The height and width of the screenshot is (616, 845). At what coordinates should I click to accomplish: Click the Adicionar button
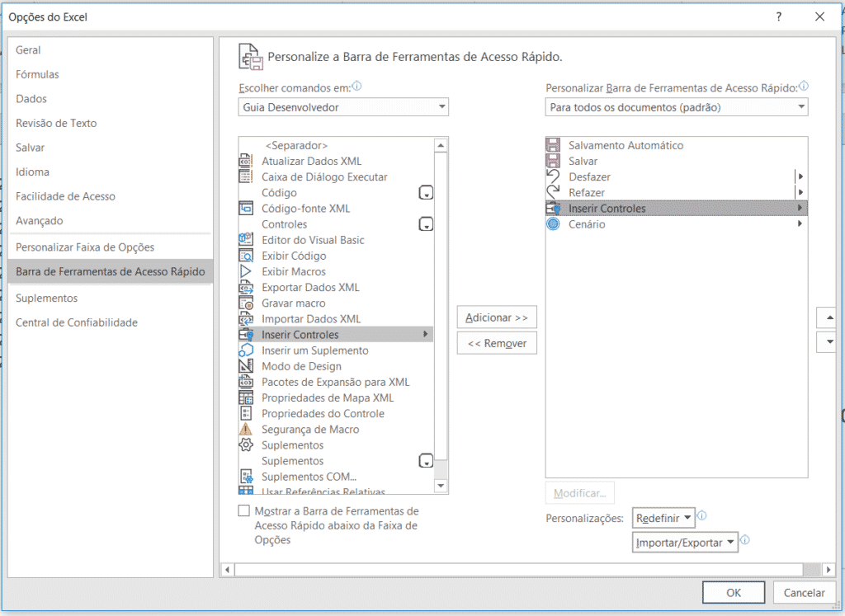(496, 317)
